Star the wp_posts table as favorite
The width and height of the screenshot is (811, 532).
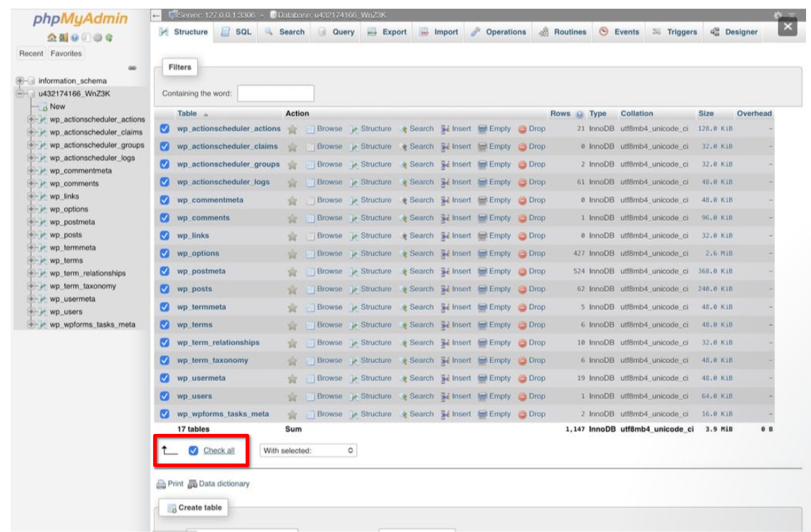(292, 289)
